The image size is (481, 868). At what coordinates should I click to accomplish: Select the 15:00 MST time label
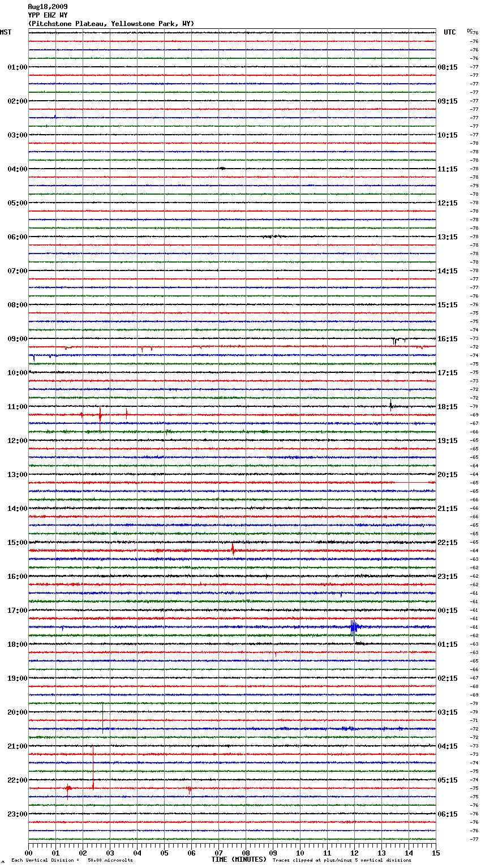17,543
